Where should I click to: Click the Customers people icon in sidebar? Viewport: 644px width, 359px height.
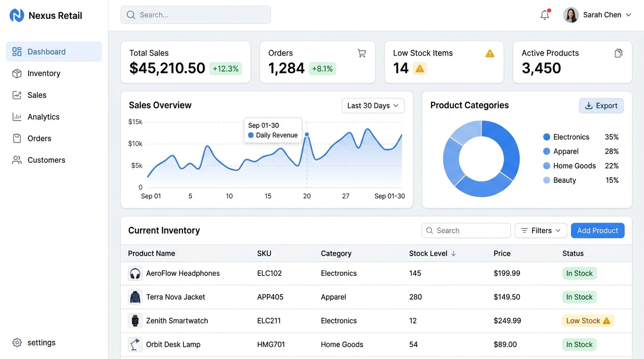pos(17,160)
